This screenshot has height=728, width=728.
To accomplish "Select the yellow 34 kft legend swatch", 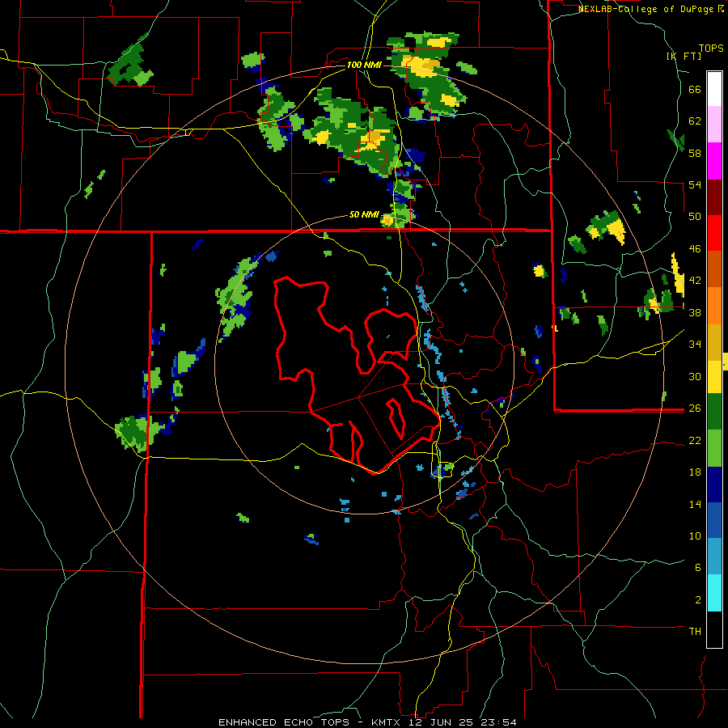I will 714,377.
